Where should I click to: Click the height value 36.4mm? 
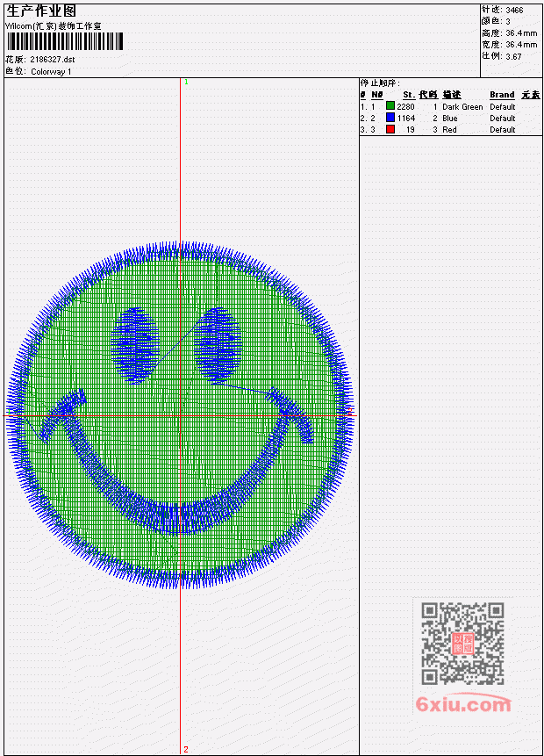(x=521, y=32)
